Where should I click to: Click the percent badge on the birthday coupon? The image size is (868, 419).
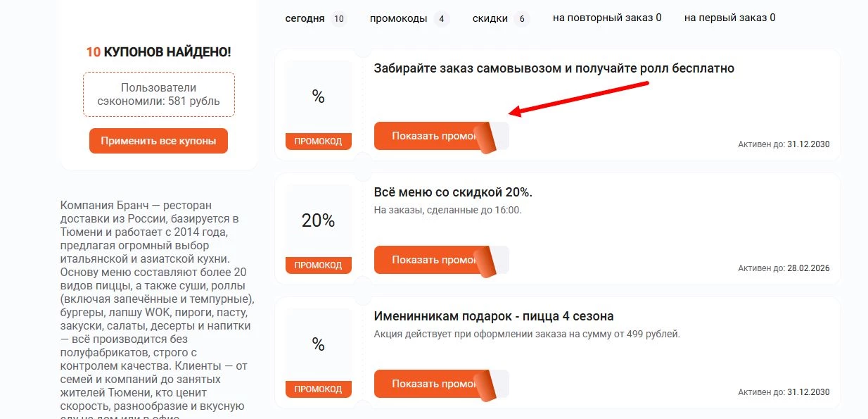(318, 344)
